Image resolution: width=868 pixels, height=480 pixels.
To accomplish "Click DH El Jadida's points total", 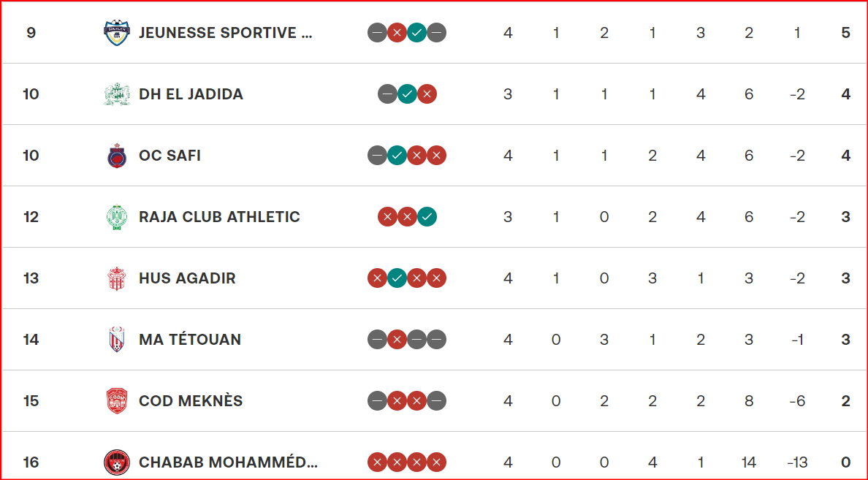I will (845, 94).
